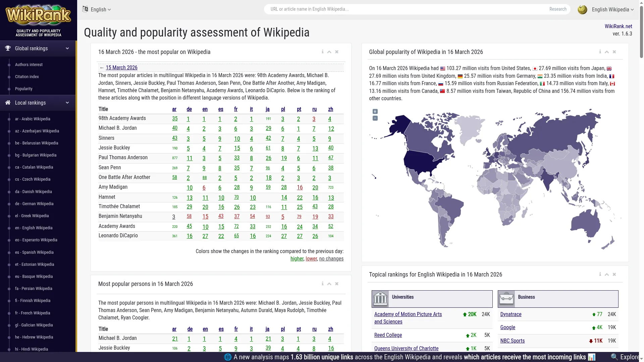
Task: Open info icon of most popular on Wikipedia panel
Action: pos(322,52)
